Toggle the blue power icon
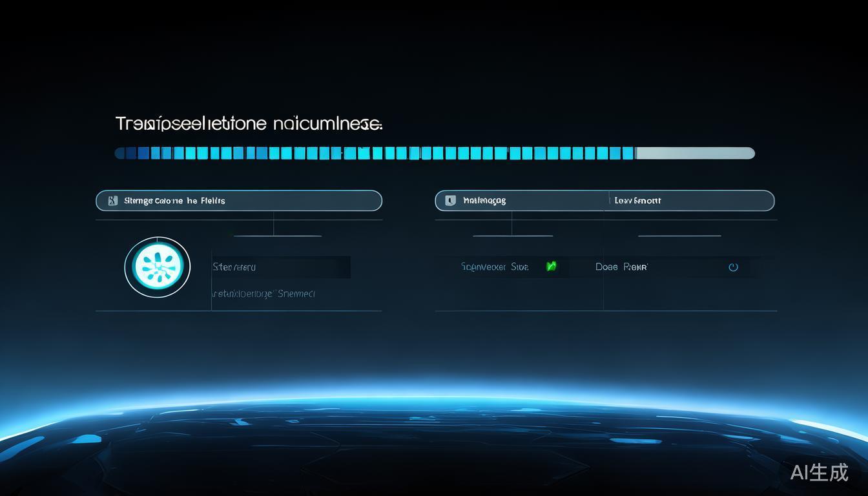 click(733, 267)
